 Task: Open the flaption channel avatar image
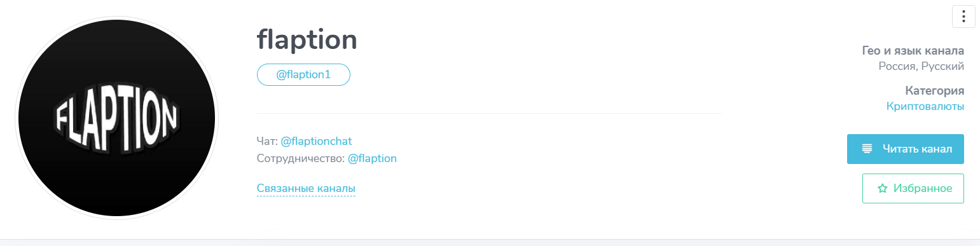pos(116,118)
